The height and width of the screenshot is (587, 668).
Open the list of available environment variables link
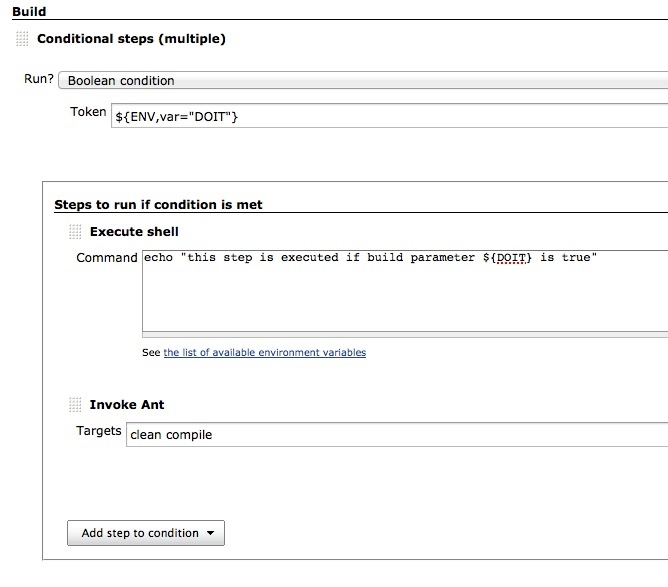click(x=265, y=353)
